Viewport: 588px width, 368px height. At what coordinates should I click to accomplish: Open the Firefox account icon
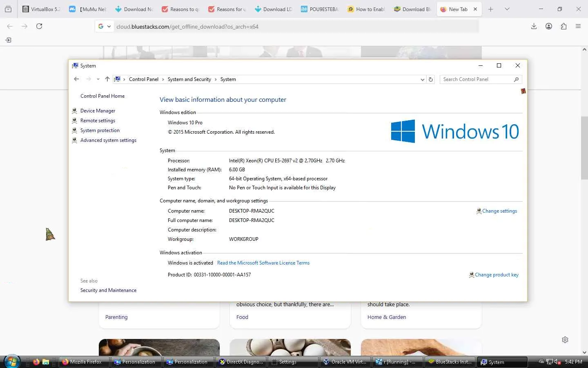click(549, 26)
